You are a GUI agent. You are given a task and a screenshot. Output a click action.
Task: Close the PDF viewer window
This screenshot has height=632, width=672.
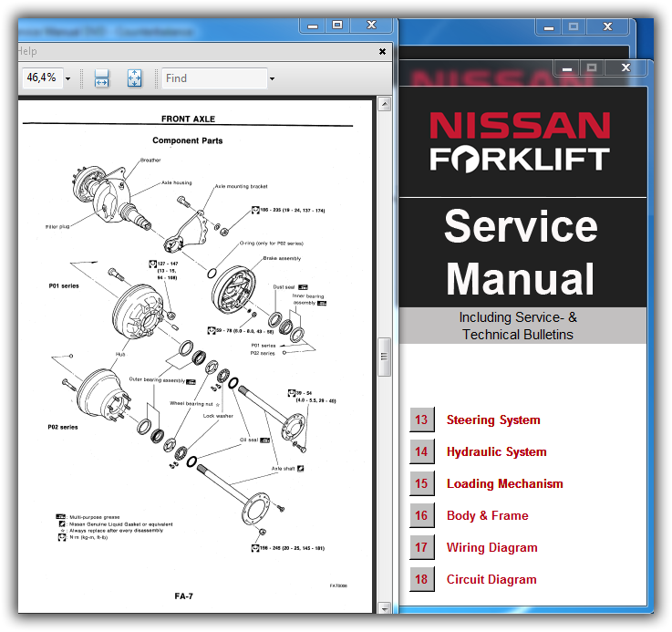(371, 26)
